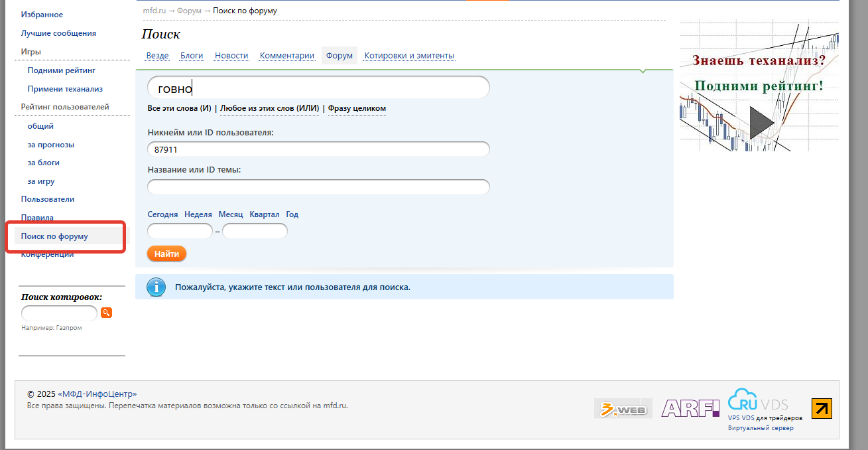Set the date range to Квартал
Image resolution: width=868 pixels, height=450 pixels.
265,214
